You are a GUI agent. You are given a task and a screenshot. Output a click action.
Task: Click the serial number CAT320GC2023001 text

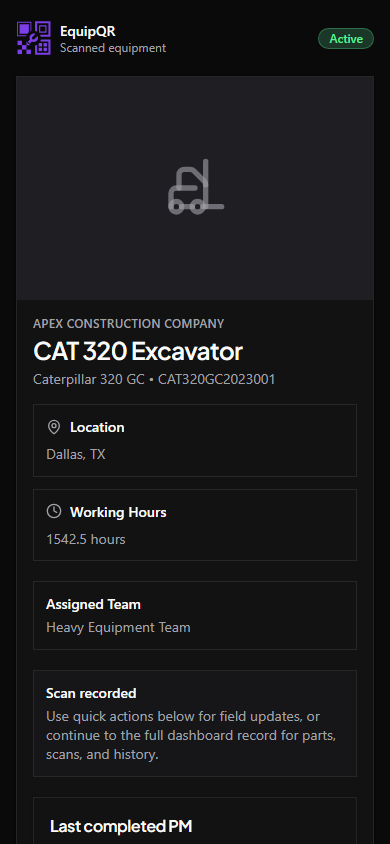coord(217,379)
